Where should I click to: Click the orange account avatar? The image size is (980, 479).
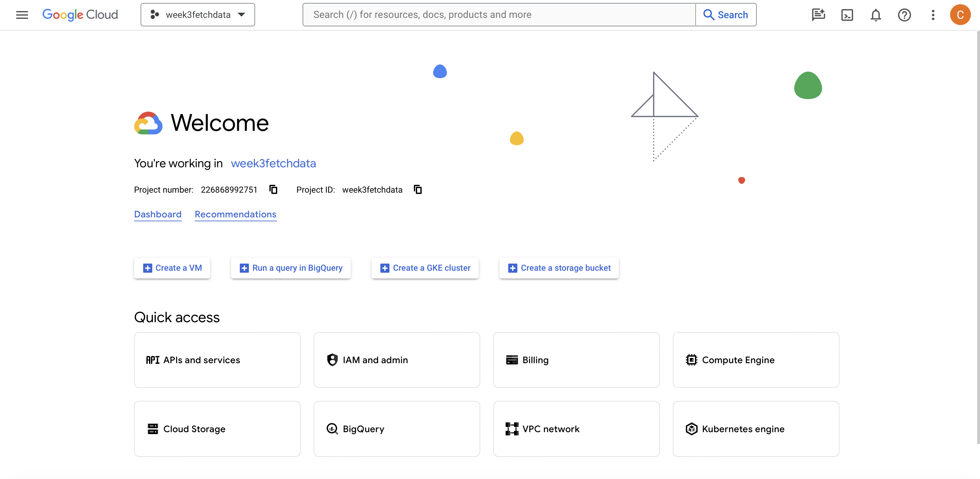point(960,15)
